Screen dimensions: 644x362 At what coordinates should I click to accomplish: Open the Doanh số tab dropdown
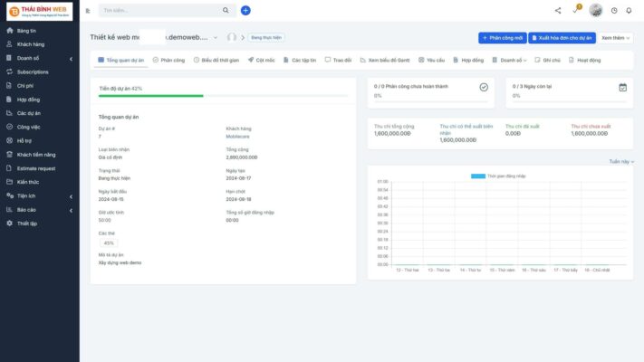tap(509, 60)
